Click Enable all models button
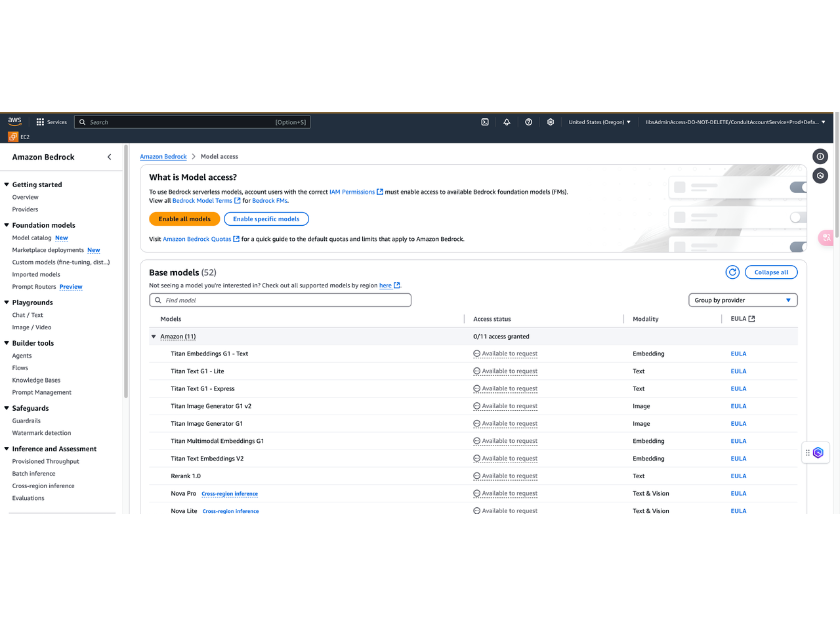 click(184, 219)
